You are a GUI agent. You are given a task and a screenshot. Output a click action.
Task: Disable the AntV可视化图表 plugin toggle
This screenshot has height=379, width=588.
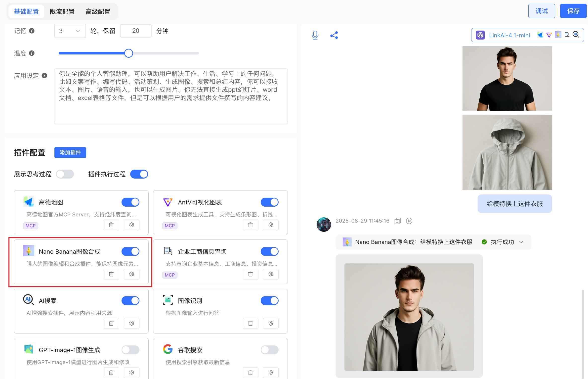coord(270,202)
